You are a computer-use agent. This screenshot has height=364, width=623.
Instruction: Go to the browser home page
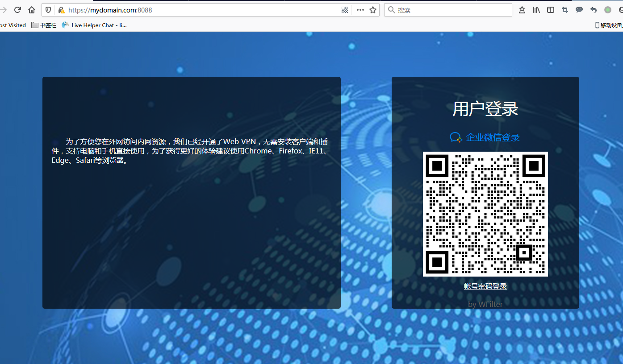coord(32,10)
